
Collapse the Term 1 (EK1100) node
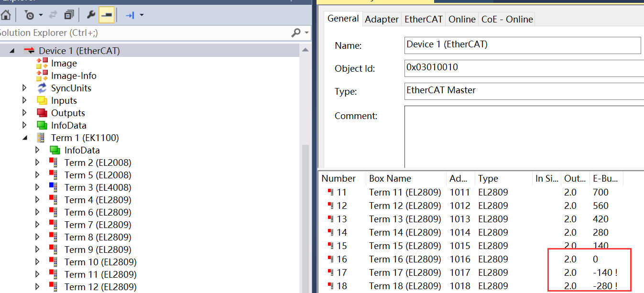[25, 138]
